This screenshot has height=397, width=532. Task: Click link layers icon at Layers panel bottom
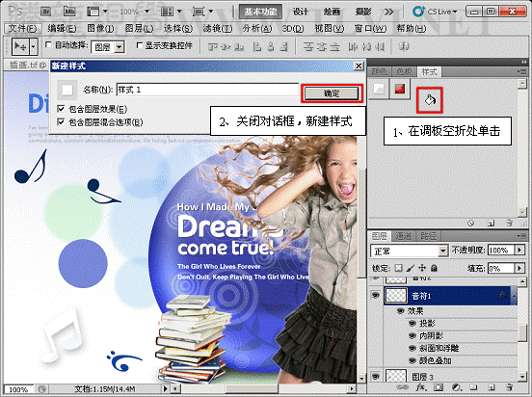tap(403, 387)
